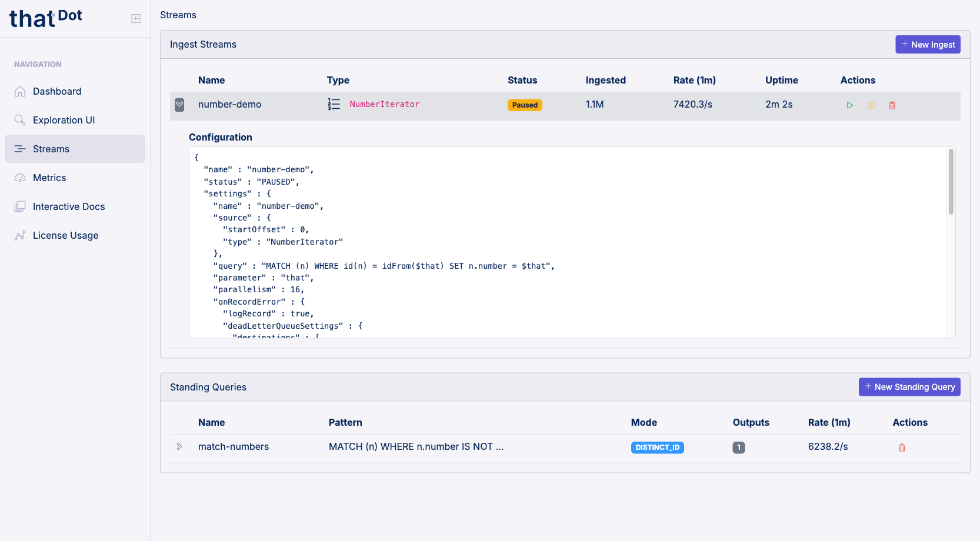Screen dimensions: 980x541
Task: Click the License Usage graph icon
Action: coord(20,235)
